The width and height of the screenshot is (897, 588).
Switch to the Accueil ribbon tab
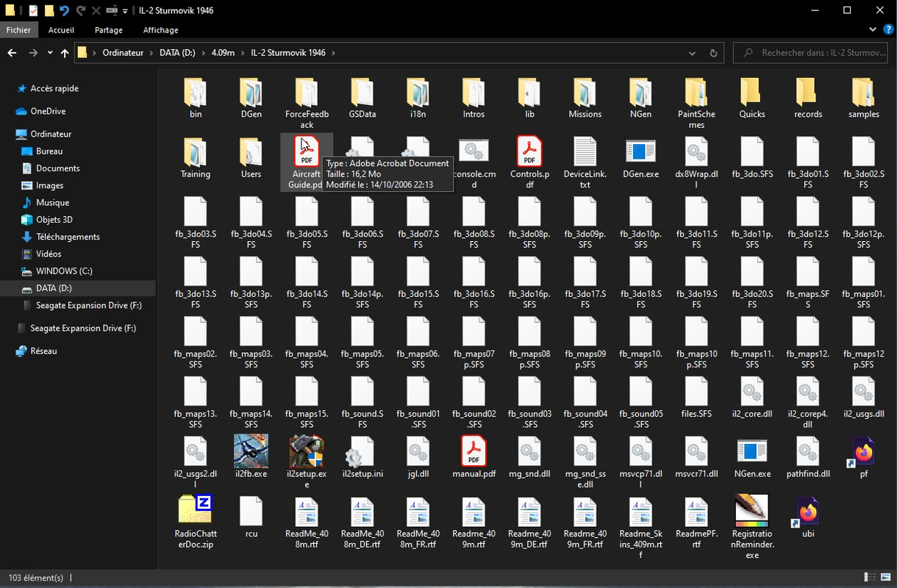tap(61, 30)
